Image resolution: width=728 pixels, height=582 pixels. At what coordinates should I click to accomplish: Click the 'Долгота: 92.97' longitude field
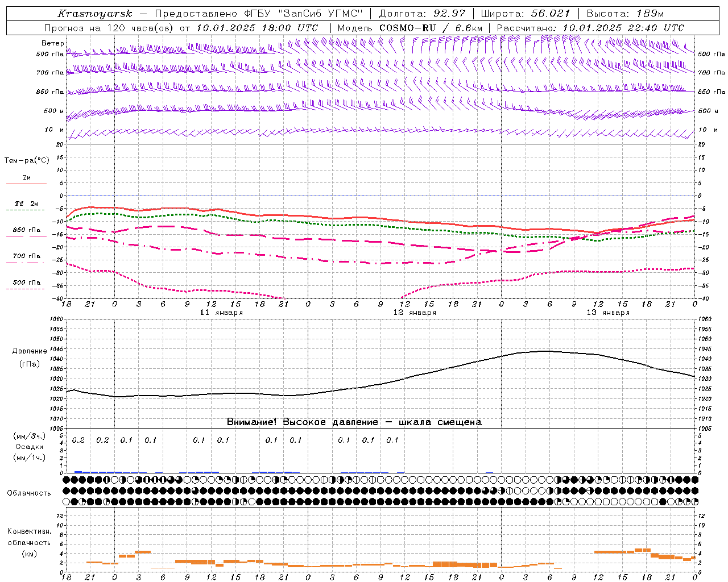point(422,14)
